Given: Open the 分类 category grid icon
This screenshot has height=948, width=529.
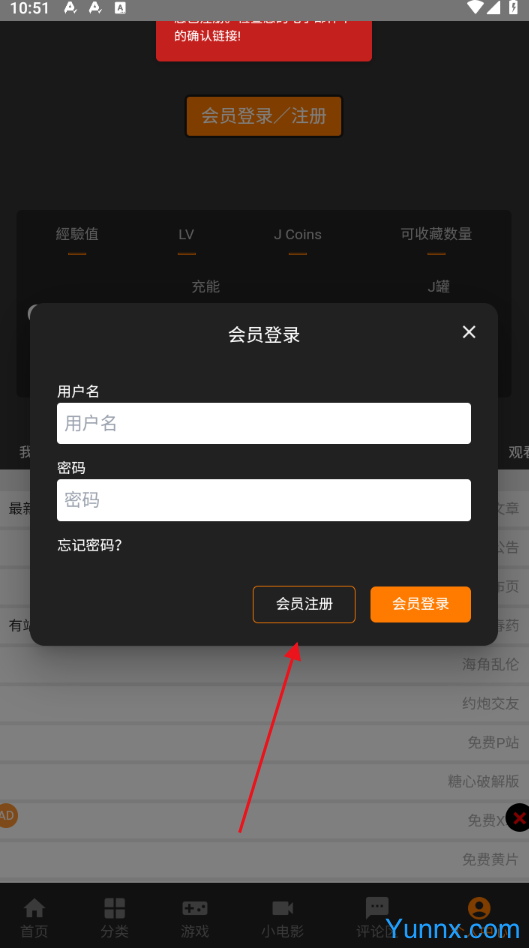Looking at the screenshot, I should (114, 907).
